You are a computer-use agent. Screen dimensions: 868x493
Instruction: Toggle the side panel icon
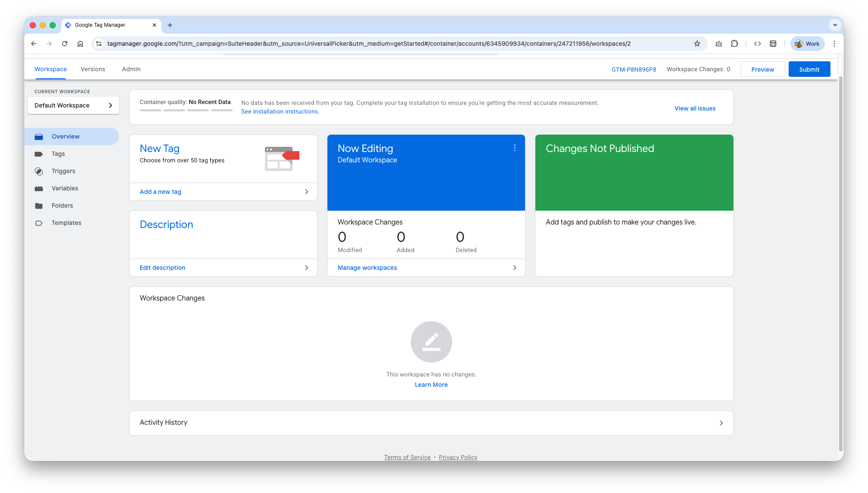(x=773, y=44)
